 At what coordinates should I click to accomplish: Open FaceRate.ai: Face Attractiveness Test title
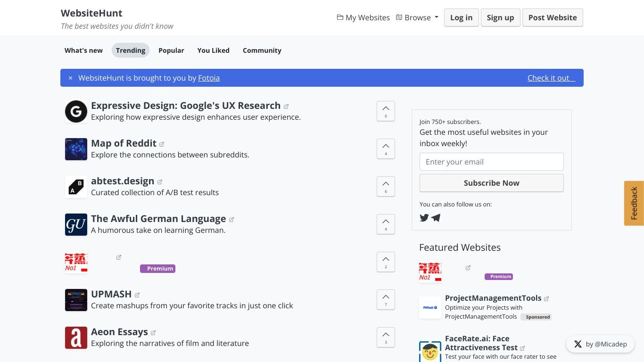pyautogui.click(x=481, y=343)
